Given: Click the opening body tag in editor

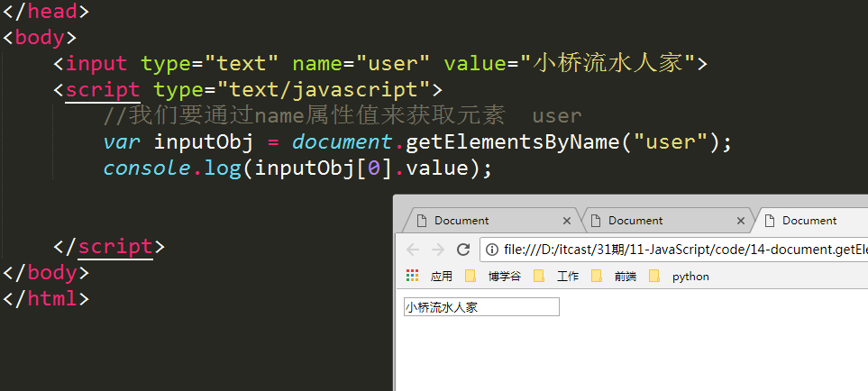Looking at the screenshot, I should pos(40,38).
